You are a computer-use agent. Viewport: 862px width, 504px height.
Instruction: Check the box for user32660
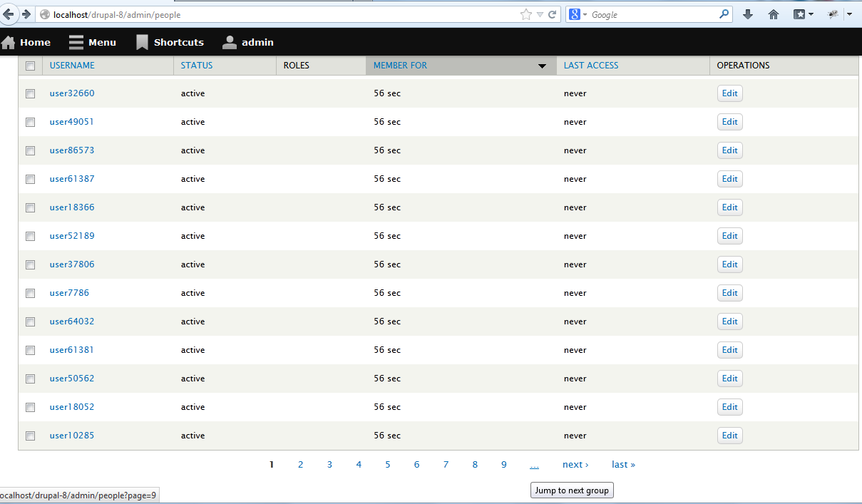tap(31, 93)
